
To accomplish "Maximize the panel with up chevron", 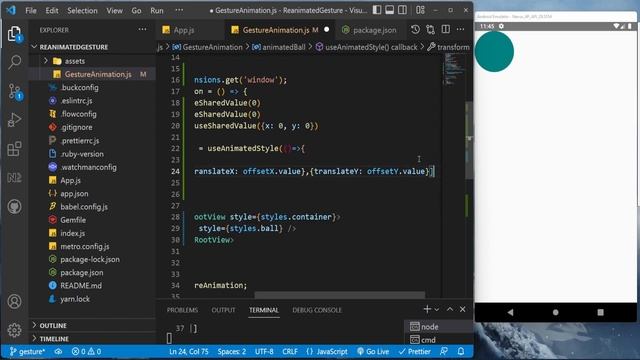I will [x=450, y=309].
